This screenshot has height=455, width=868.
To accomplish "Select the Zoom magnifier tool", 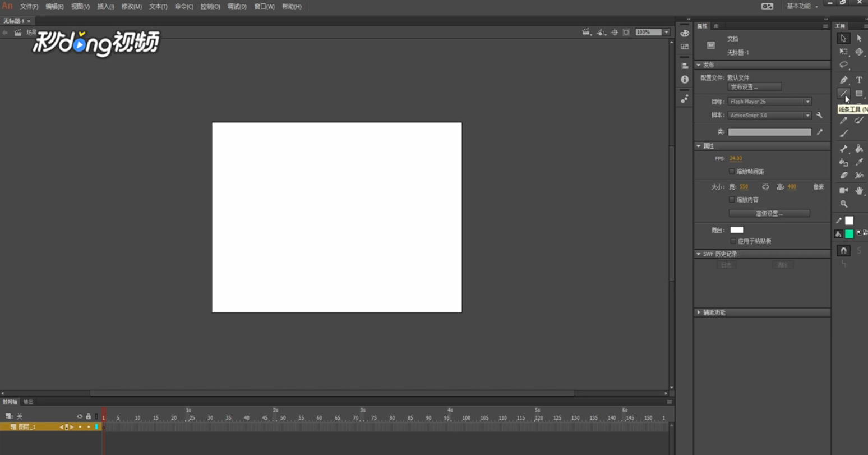I will (843, 204).
